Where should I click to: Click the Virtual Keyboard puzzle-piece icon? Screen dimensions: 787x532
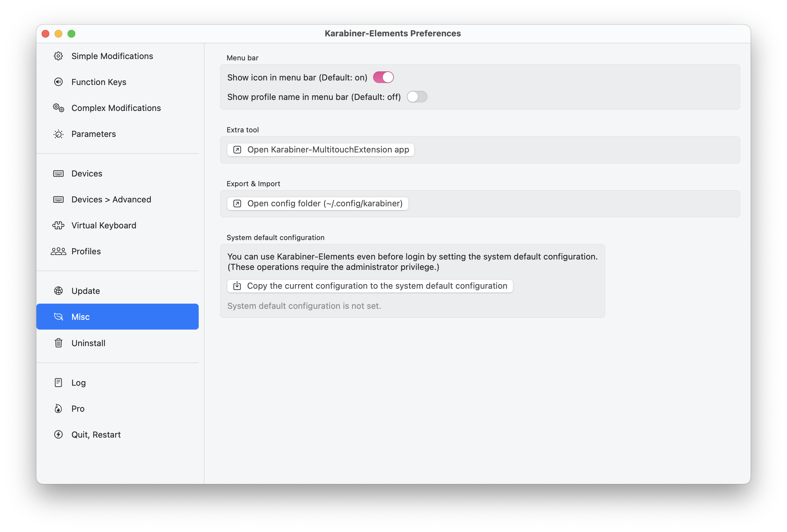point(58,225)
